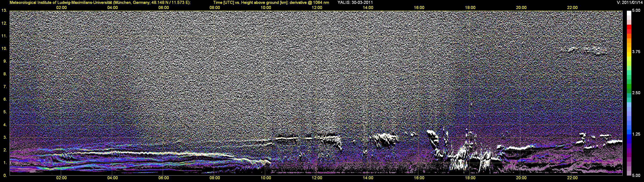Click the 8. km height axis label
Screen dimensions: 644x182
point(5,74)
